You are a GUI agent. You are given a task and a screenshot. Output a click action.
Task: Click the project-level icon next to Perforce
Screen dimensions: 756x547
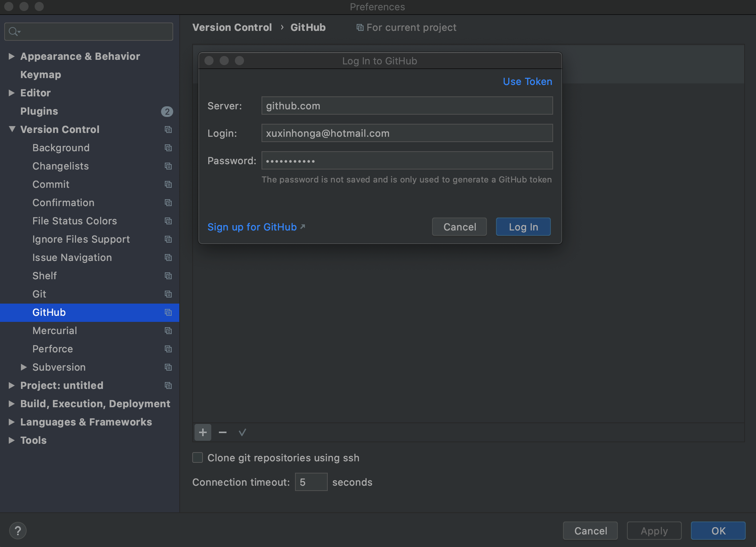(x=168, y=349)
